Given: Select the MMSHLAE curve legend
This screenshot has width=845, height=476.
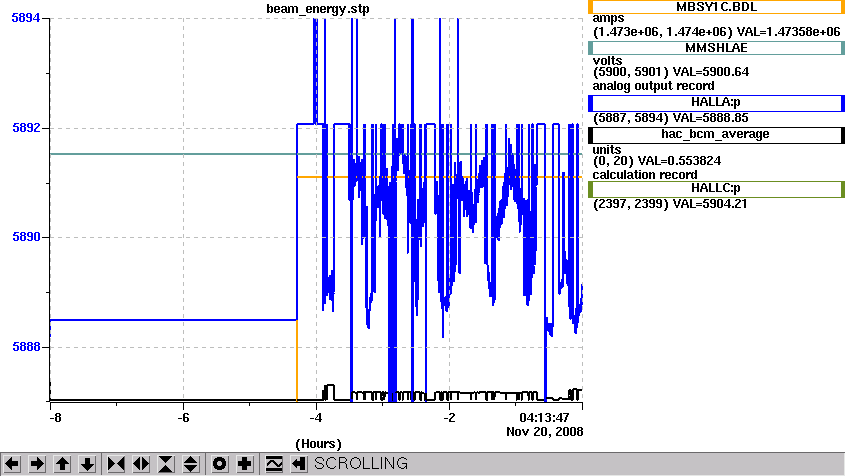Looking at the screenshot, I should click(716, 48).
